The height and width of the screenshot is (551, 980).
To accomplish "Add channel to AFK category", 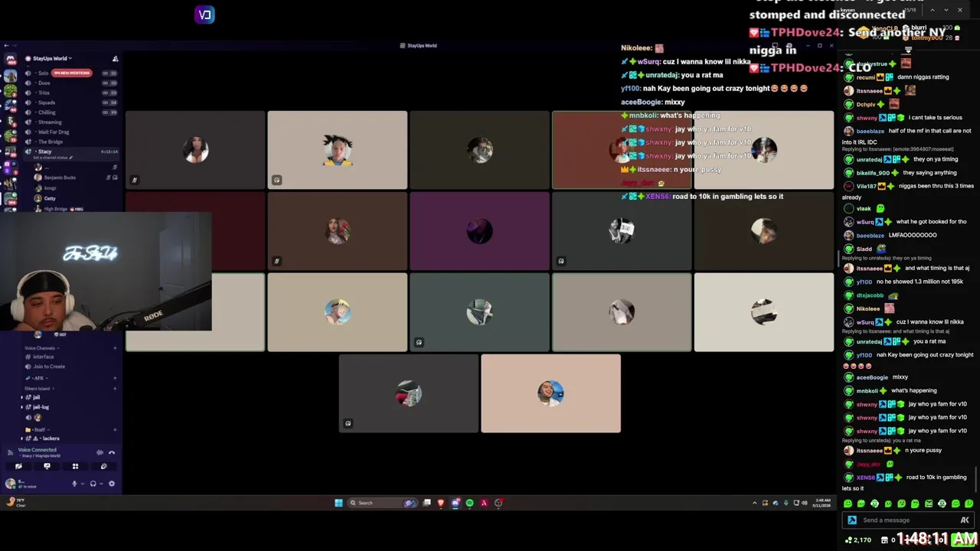I will [x=115, y=378].
